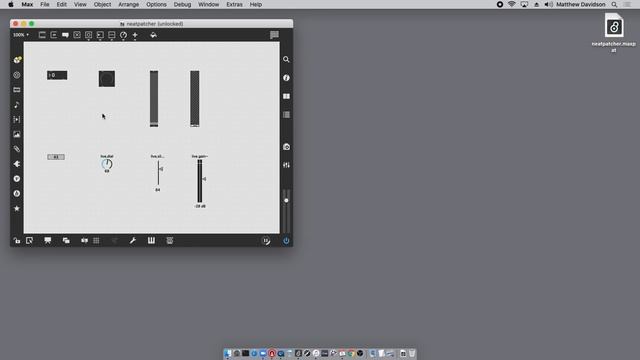Screen dimensions: 640x360
Task: Open the zoom level dropdown in toolbar
Action: click(x=21, y=35)
